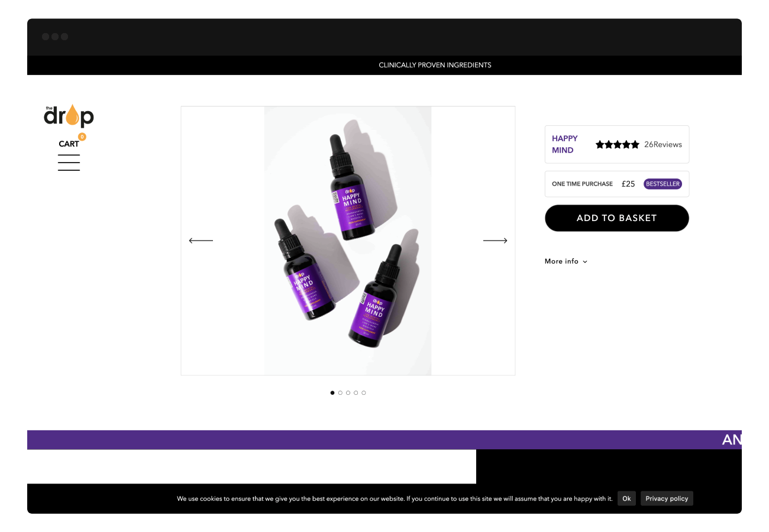Click the BESTSELLER badge
Viewport: 769px width, 532px height.
click(663, 184)
